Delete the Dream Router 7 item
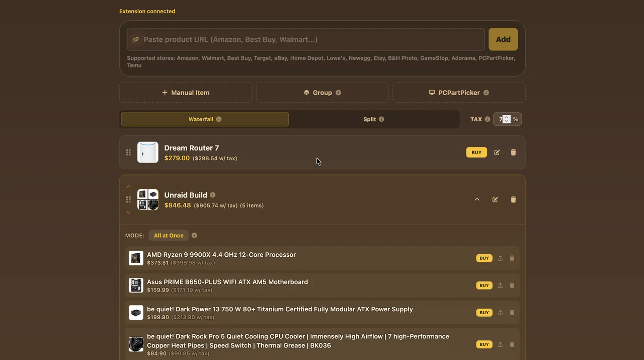 coord(513,153)
